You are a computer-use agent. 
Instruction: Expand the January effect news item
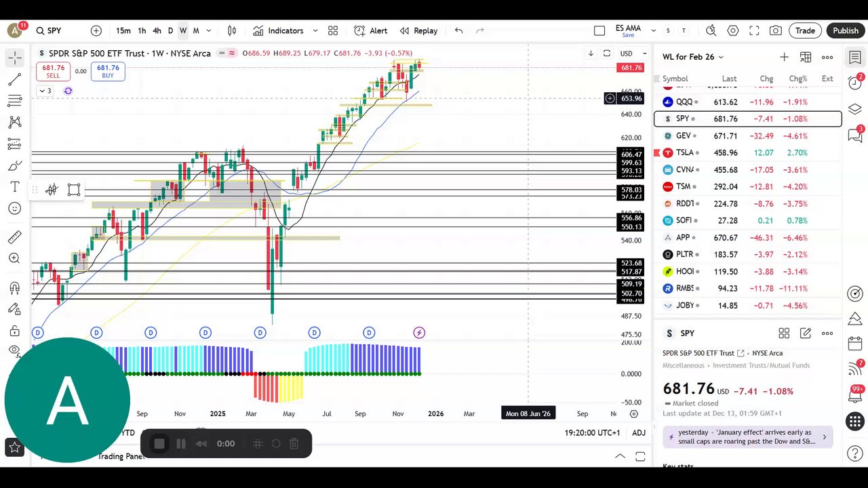pyautogui.click(x=747, y=436)
